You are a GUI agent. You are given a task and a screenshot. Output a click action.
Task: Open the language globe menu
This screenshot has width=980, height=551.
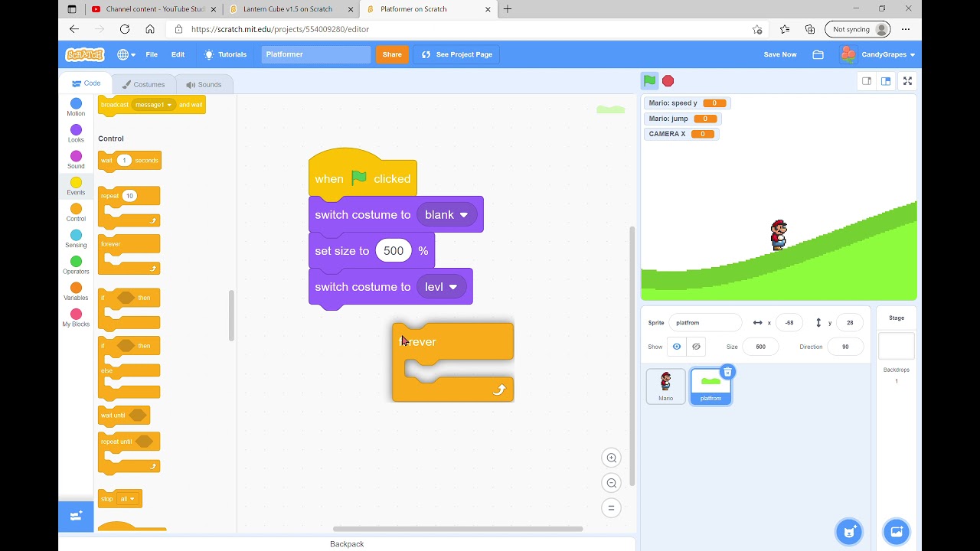[126, 54]
